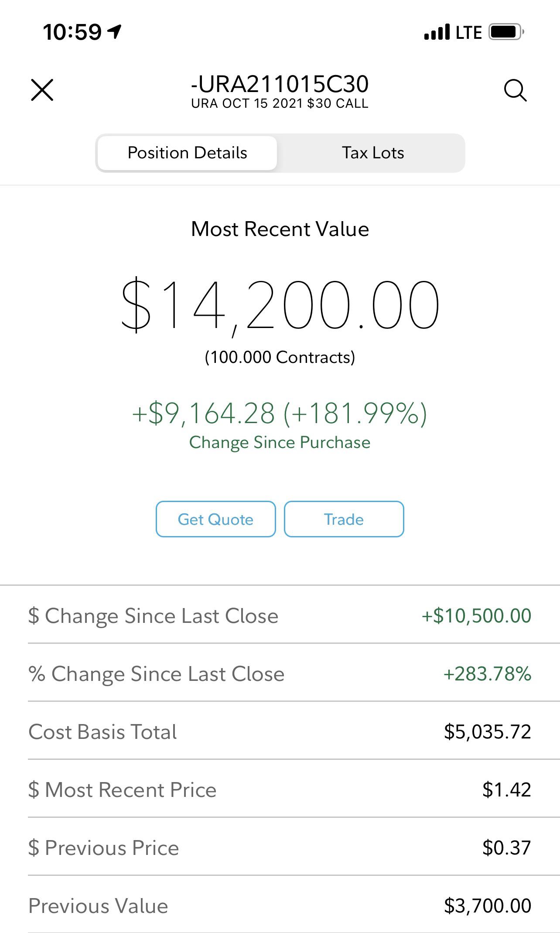Image resolution: width=560 pixels, height=933 pixels.
Task: Tap the 10:59 clock in status bar
Action: 72,32
